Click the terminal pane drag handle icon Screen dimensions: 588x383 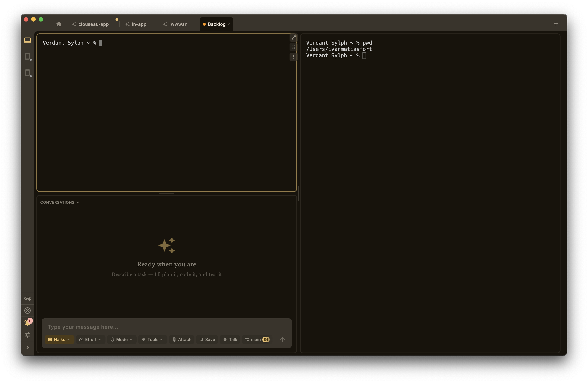(x=293, y=47)
